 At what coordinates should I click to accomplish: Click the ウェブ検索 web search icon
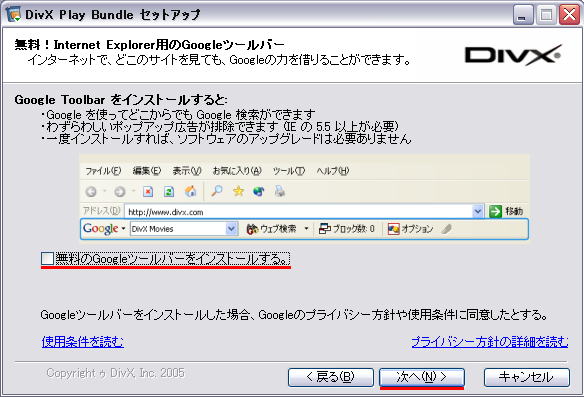click(252, 229)
